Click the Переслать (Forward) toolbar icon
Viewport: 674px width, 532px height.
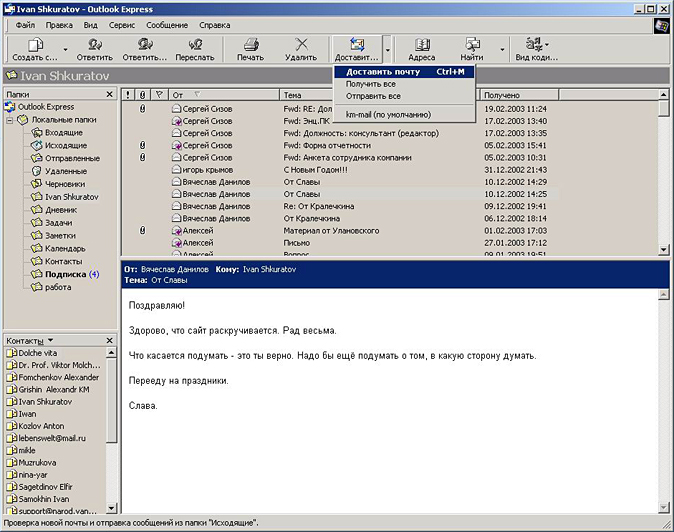195,47
